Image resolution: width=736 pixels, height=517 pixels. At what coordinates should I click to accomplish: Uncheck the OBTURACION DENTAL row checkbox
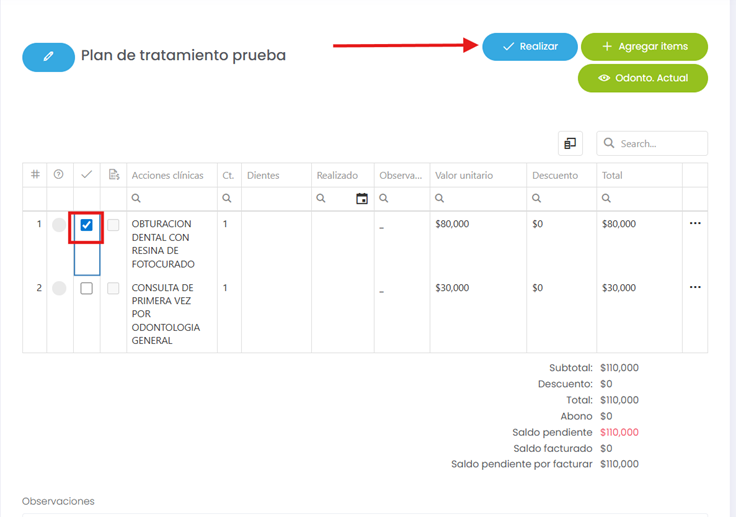[x=87, y=225]
